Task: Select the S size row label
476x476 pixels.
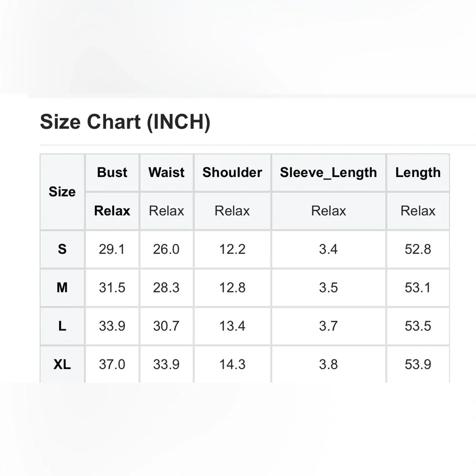Action: 62,249
